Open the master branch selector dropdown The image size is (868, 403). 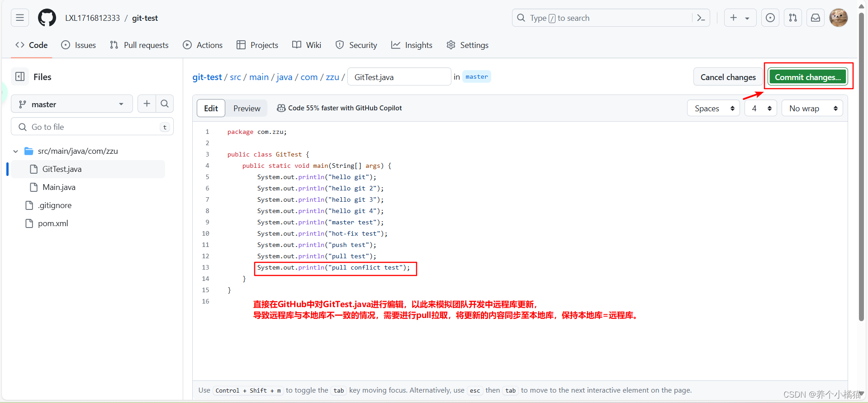click(x=71, y=104)
